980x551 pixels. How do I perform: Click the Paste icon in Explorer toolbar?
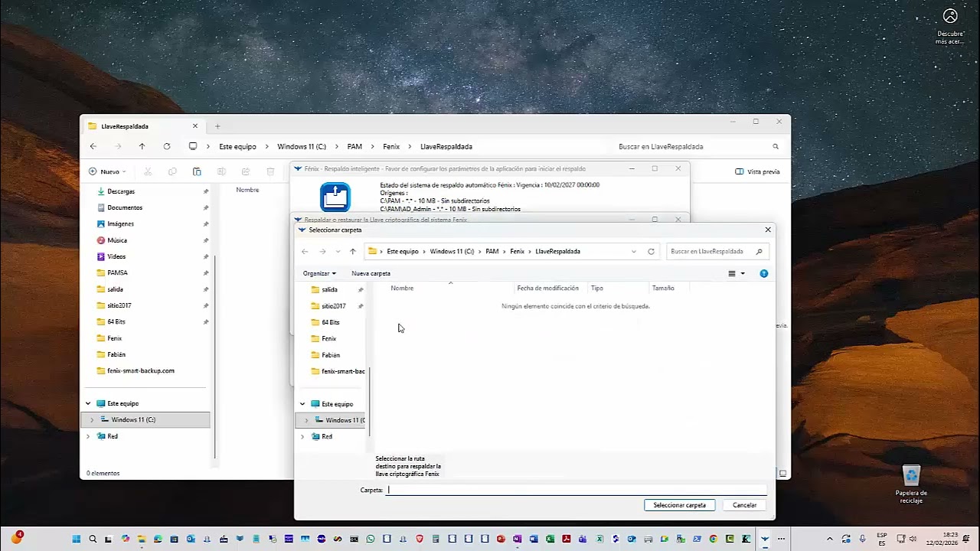[197, 171]
